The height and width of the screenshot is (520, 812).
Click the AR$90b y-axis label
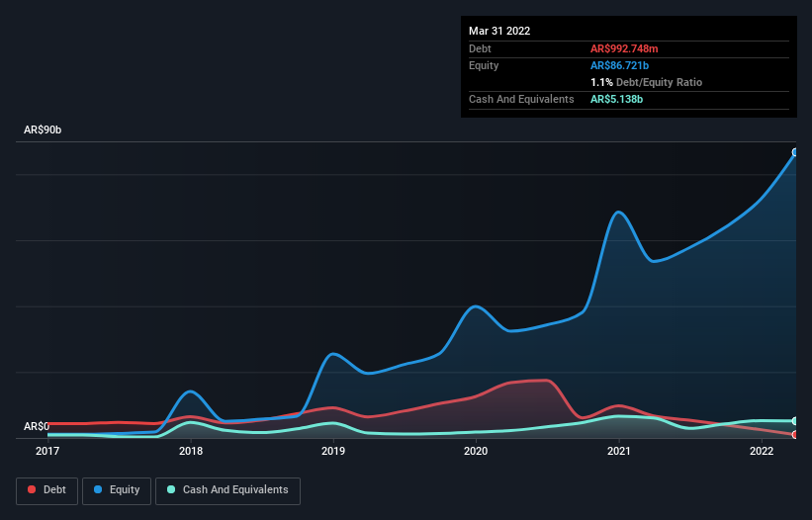[43, 130]
